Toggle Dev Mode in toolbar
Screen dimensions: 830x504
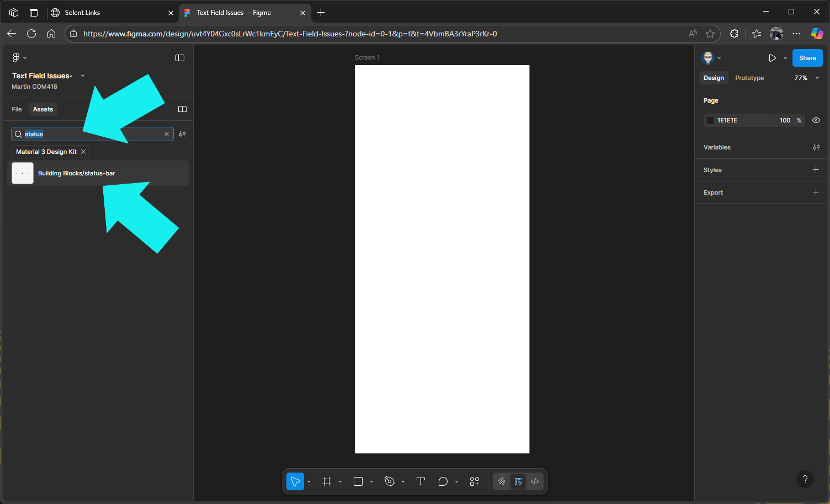tap(534, 481)
